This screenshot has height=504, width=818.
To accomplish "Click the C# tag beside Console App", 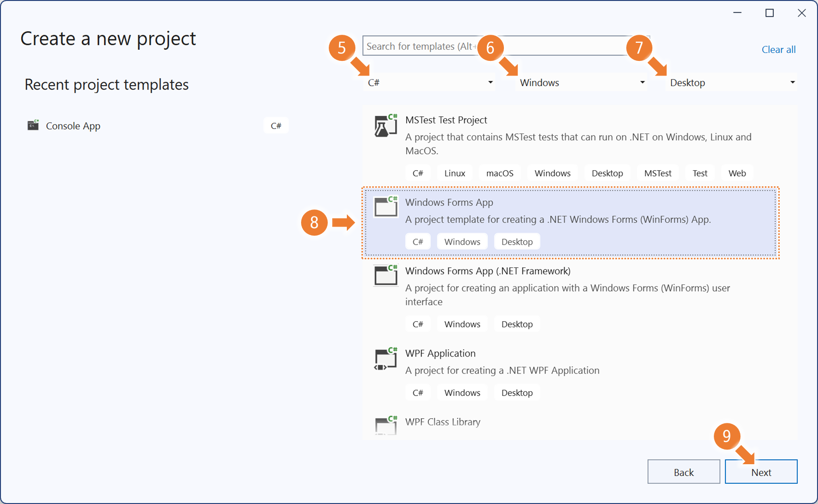I will click(x=276, y=125).
